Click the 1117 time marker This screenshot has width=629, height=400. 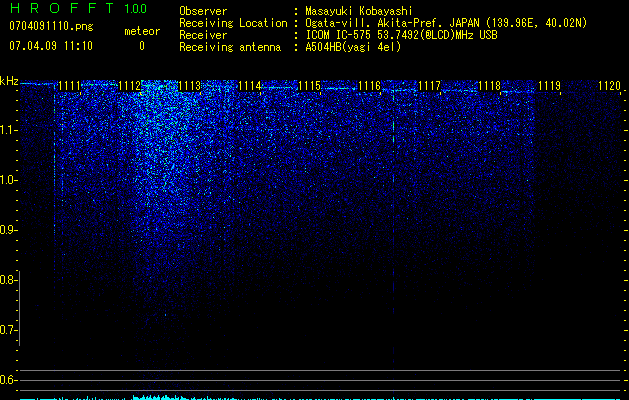click(429, 86)
